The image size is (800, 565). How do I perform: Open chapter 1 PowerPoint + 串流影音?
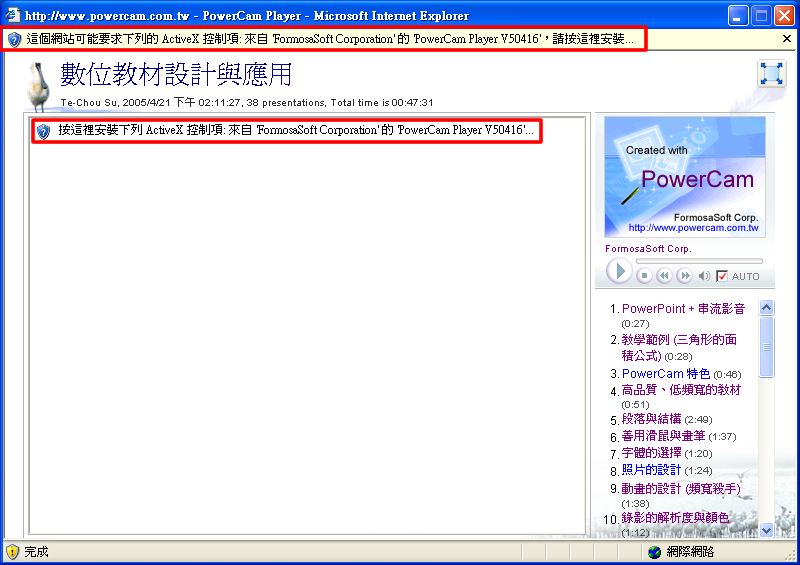[683, 308]
